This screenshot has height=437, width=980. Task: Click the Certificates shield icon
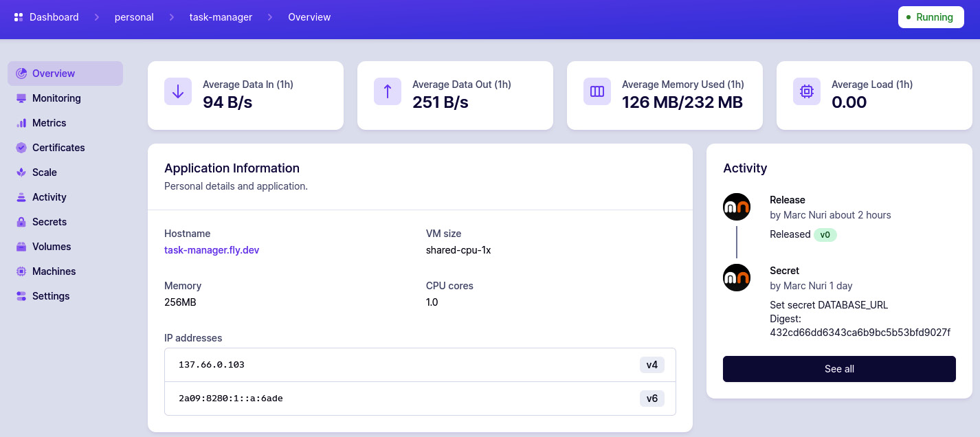coord(21,148)
